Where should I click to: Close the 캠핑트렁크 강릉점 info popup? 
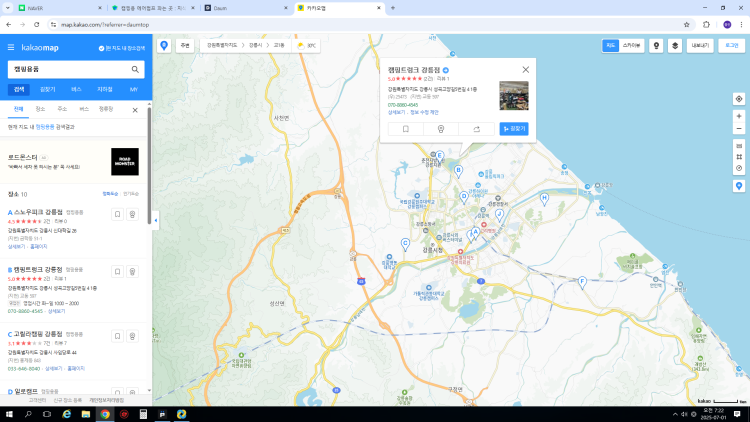pos(525,70)
